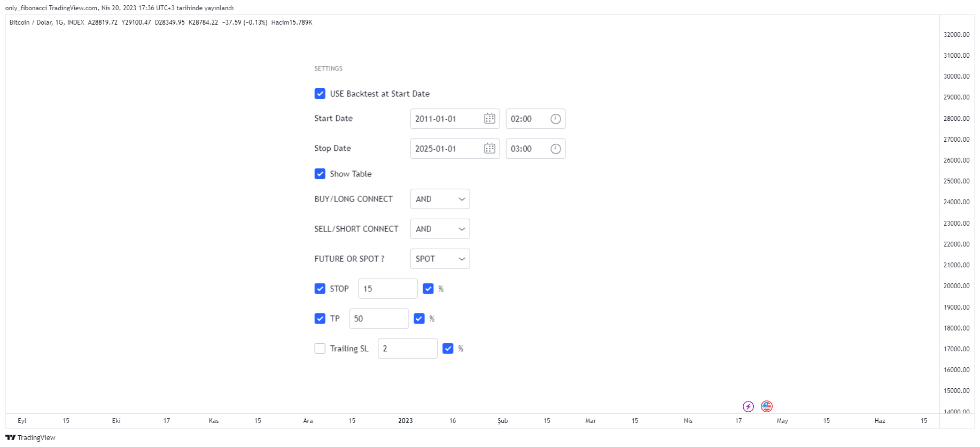The image size is (980, 447).
Task: Click the purple lightning event icon
Action: [748, 407]
